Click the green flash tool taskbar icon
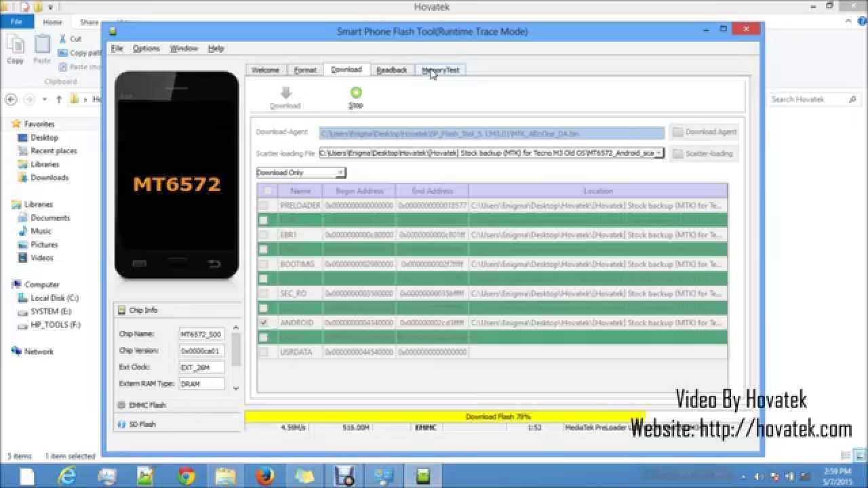 click(424, 476)
